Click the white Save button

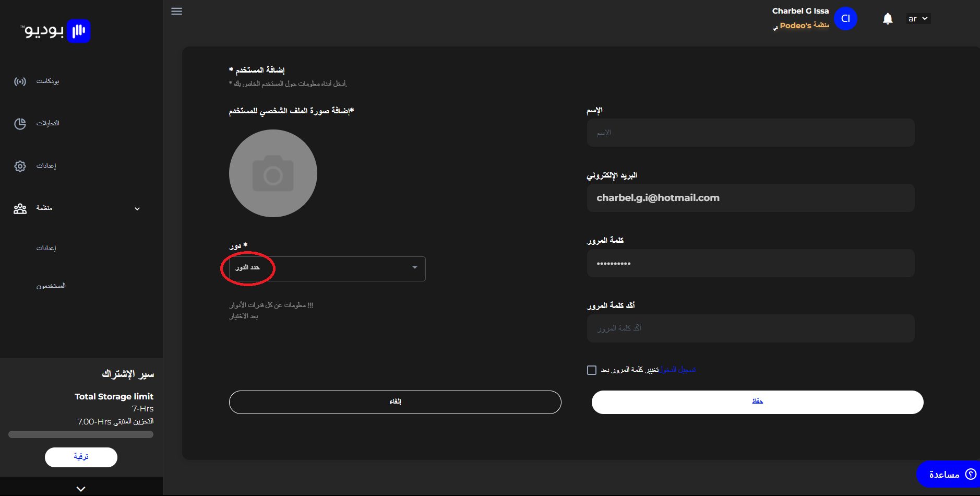[x=757, y=402]
